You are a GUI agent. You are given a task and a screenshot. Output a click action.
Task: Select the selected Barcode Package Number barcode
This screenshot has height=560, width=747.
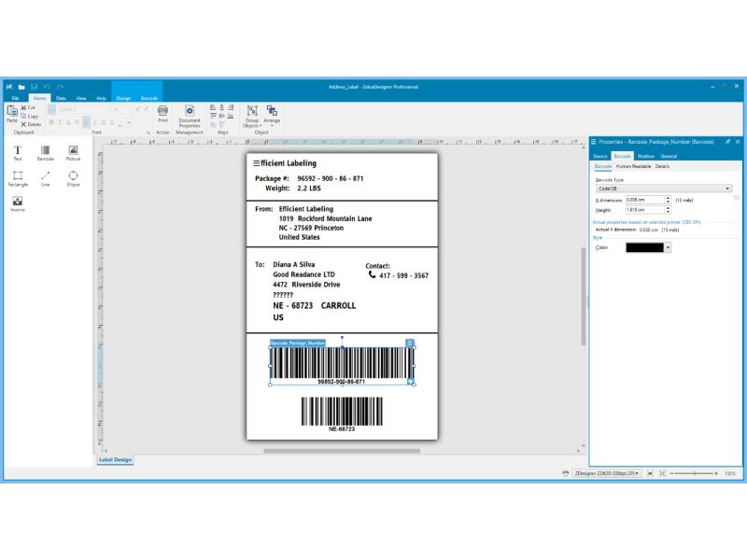click(342, 365)
